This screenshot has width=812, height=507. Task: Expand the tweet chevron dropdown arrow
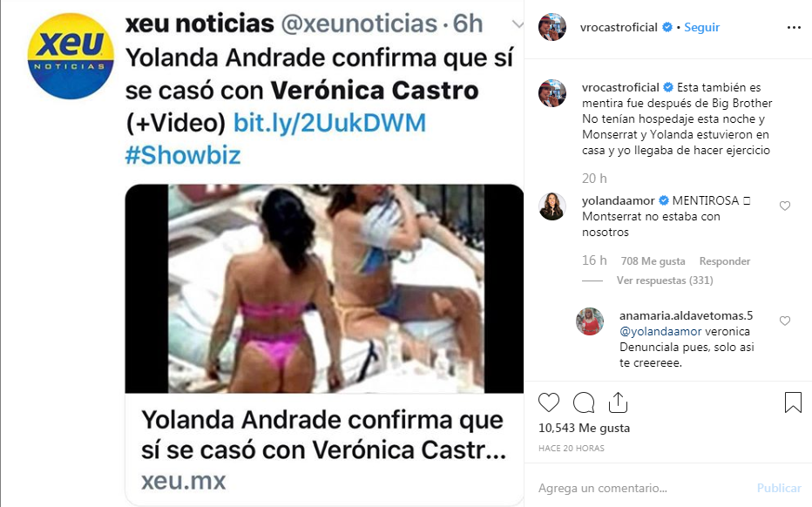(518, 24)
